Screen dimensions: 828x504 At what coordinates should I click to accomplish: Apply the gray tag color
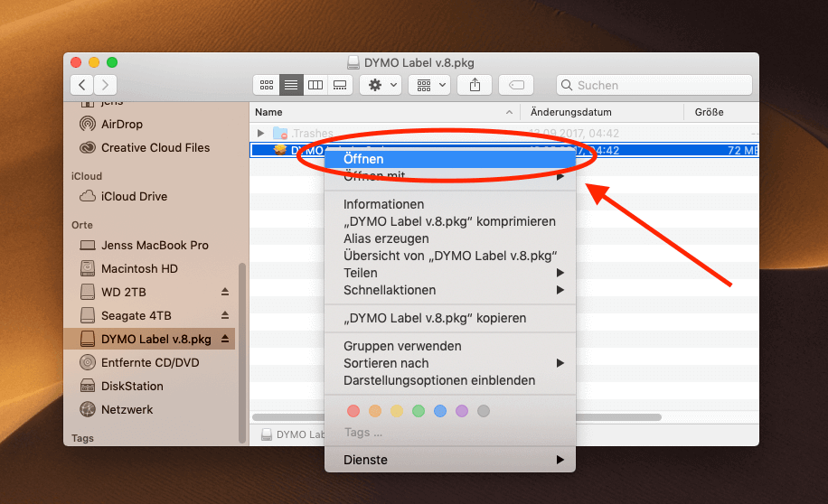pos(484,411)
